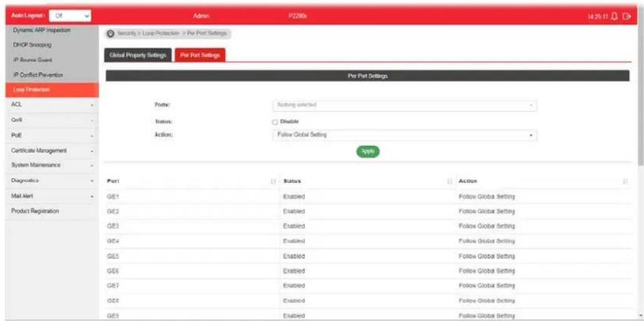This screenshot has height=321, width=644.
Task: Expand the Mail Alert menu section
Action: coord(52,196)
